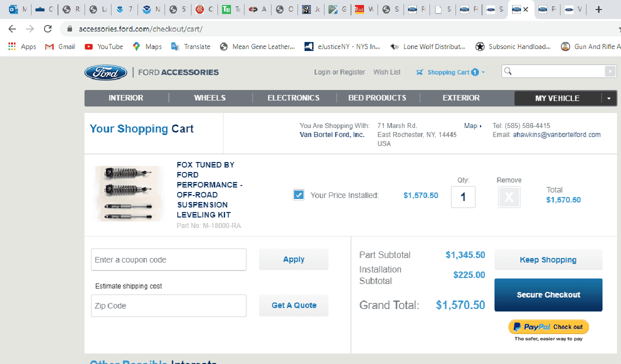The image size is (621, 364).
Task: Focus the coupon code input field
Action: [168, 259]
